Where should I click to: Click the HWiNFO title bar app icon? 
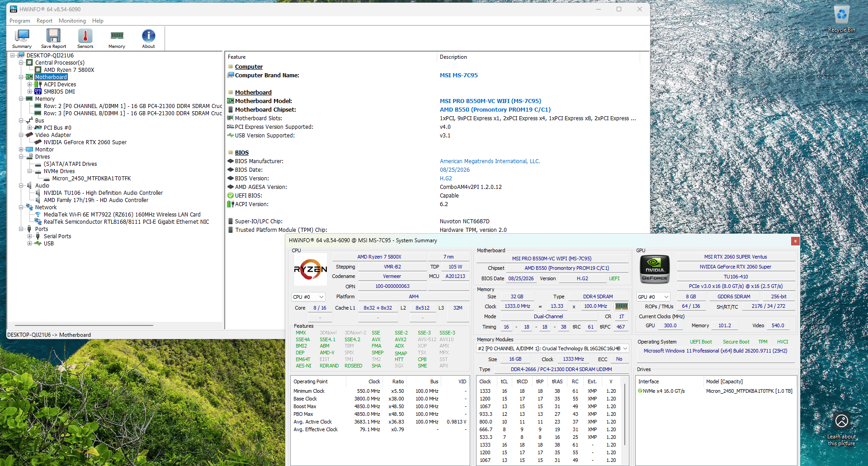coord(14,9)
